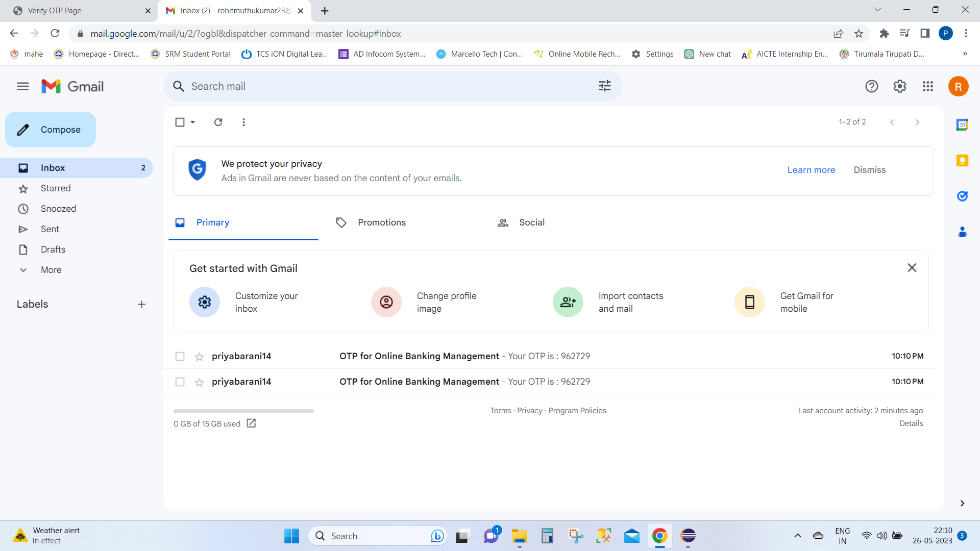
Task: Open Google Calendar in side panel
Action: coord(963,124)
